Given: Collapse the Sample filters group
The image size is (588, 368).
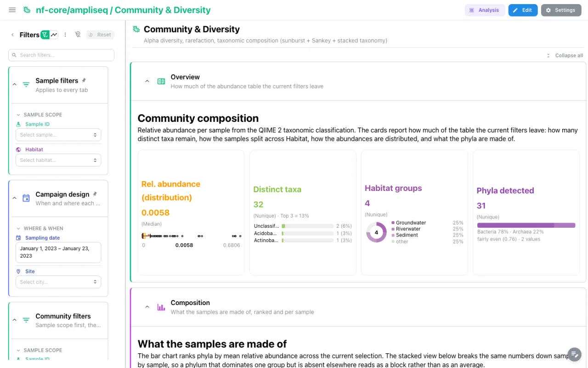Looking at the screenshot, I should [x=14, y=85].
